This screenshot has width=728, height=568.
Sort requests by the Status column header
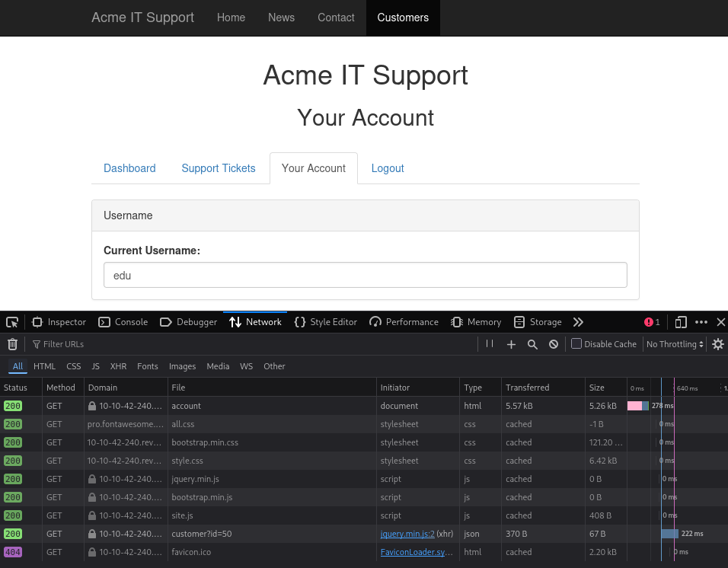(21, 388)
